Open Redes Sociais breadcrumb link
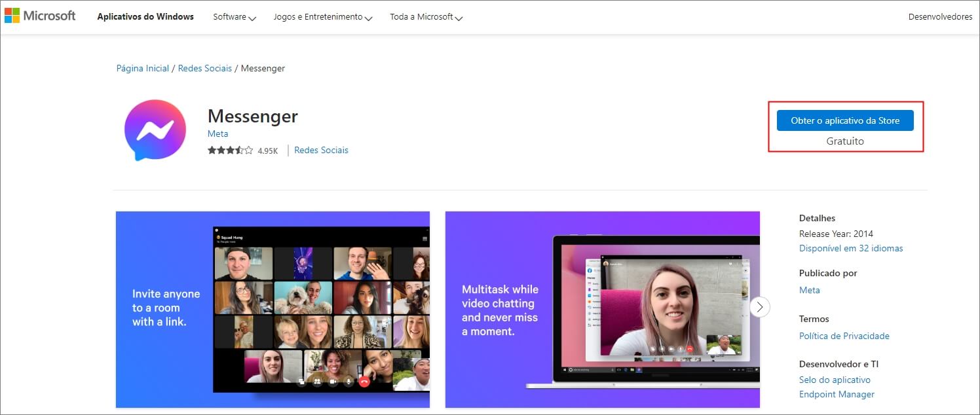Viewport: 980px width, 415px height. click(x=205, y=68)
